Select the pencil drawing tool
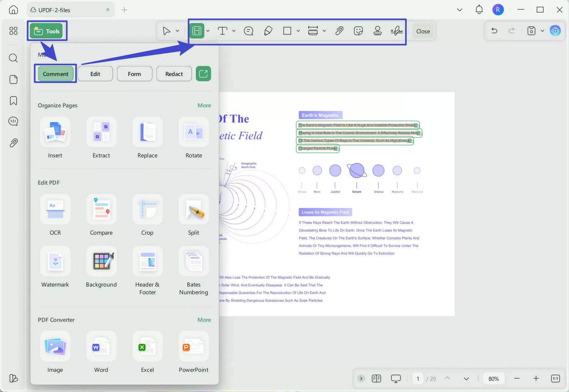569x392 pixels. (x=268, y=31)
